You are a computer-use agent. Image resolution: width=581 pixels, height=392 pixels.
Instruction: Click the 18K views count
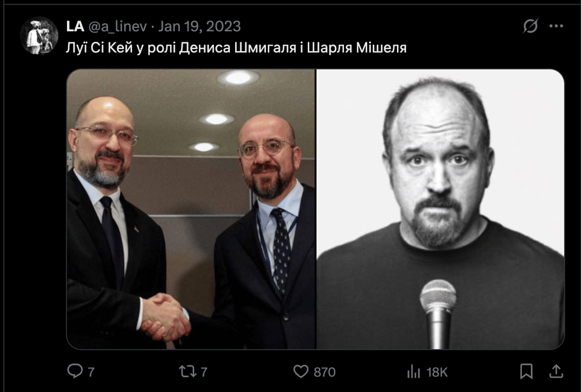(x=437, y=372)
